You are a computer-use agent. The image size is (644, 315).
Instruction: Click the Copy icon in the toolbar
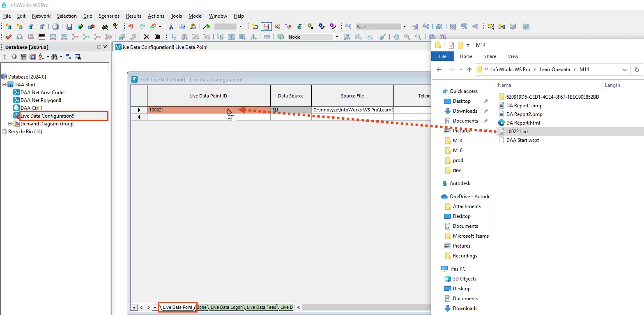(182, 27)
